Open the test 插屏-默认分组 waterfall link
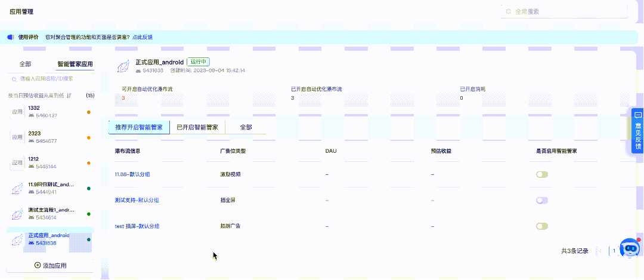 (137, 226)
